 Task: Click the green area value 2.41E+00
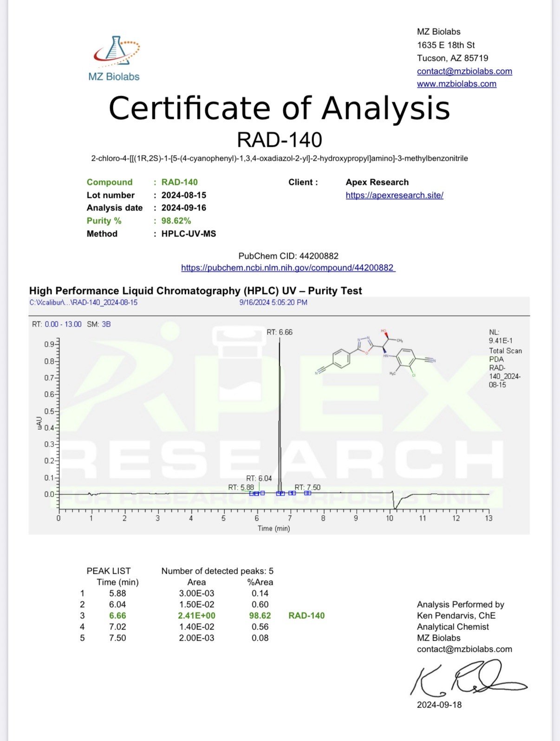[x=196, y=616]
